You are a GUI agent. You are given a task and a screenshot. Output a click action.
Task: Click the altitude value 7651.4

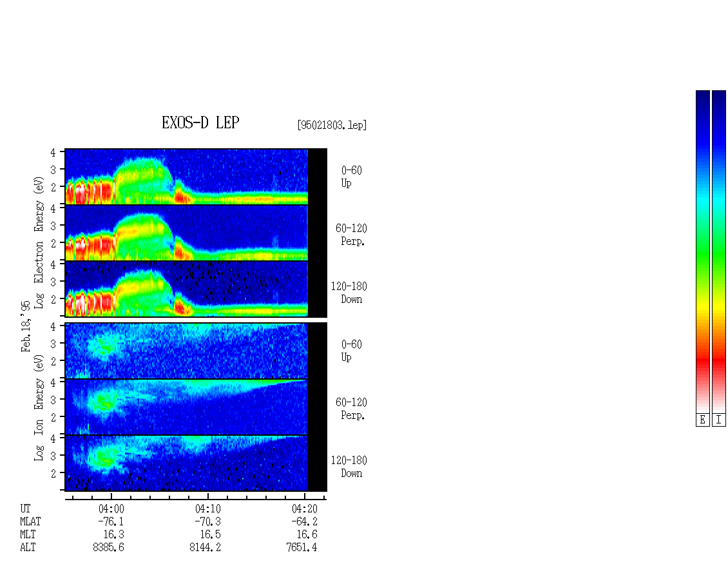[302, 548]
